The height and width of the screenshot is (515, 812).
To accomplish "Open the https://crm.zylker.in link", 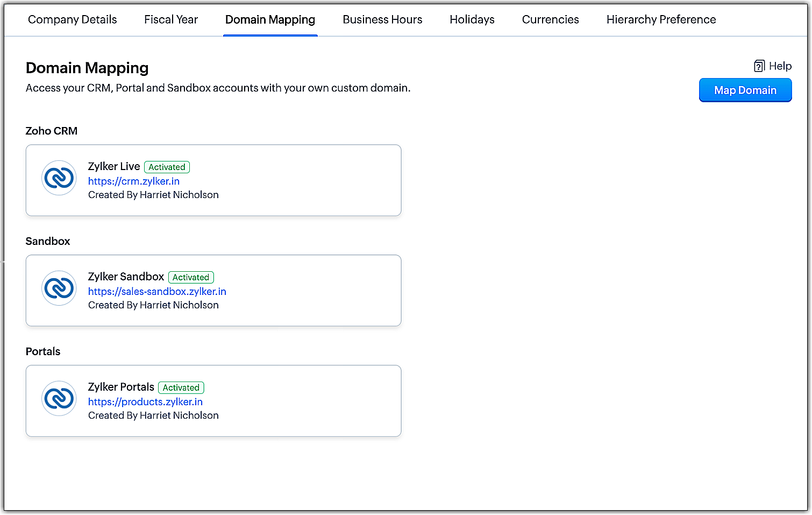I will [x=134, y=181].
